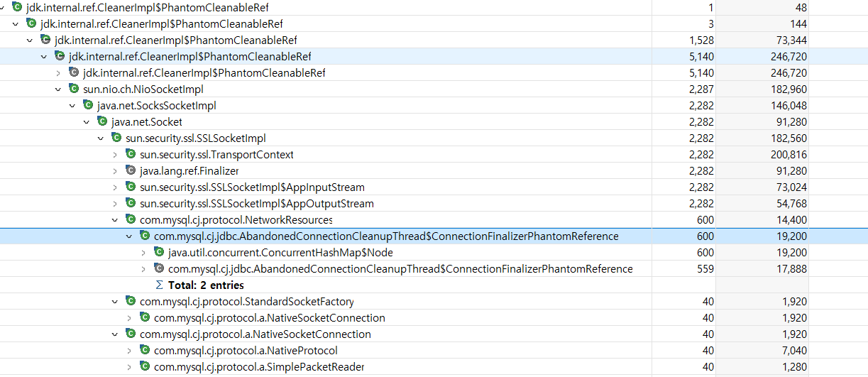Select the com.mysql.cj.protocol.NetworkResources label
This screenshot has width=868, height=377.
click(236, 220)
